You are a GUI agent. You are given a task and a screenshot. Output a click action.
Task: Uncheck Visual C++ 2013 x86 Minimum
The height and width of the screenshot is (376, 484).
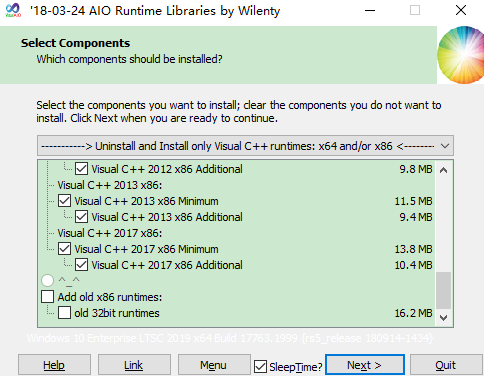click(64, 201)
